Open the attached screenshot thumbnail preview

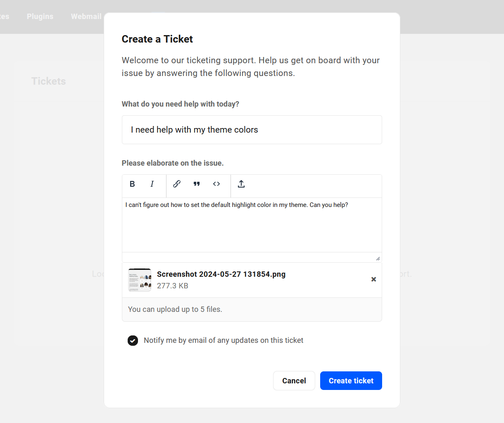point(140,280)
